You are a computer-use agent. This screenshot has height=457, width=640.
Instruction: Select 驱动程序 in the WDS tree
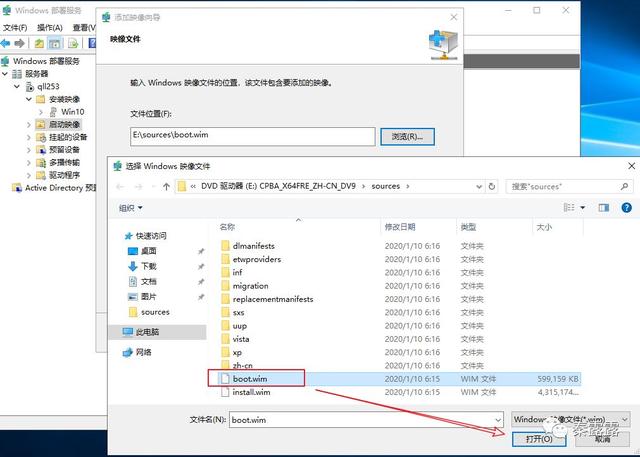pos(58,175)
